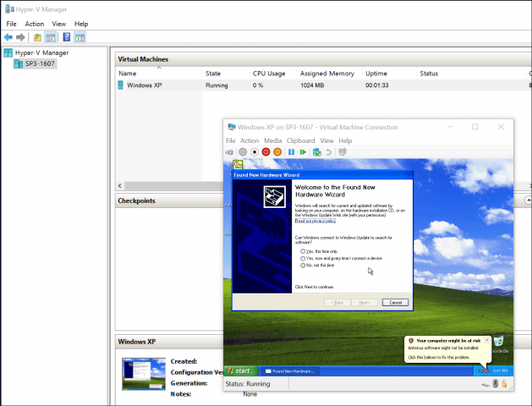Click Cancel in Found New Hardware Wizard
The image size is (532, 406).
[395, 303]
